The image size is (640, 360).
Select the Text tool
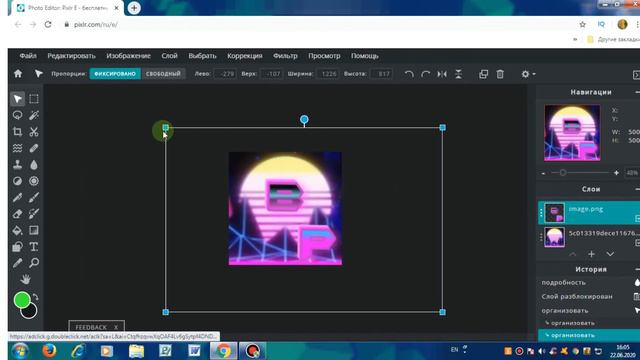click(34, 247)
